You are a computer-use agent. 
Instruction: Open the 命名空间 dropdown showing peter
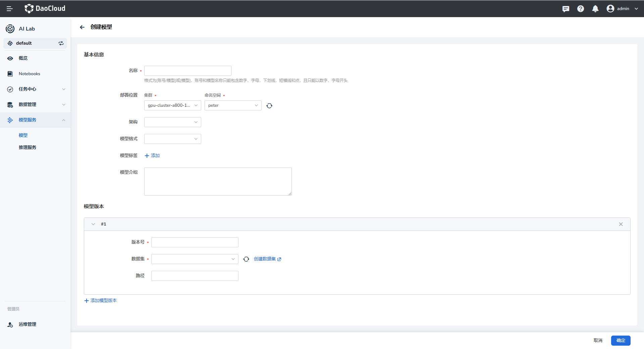tap(233, 105)
